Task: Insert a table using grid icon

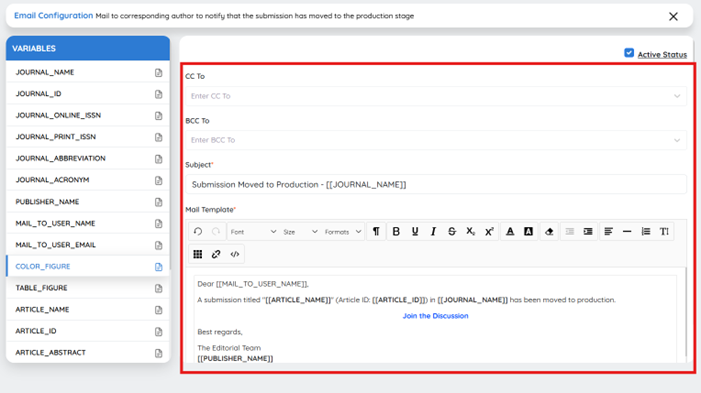Action: point(198,254)
